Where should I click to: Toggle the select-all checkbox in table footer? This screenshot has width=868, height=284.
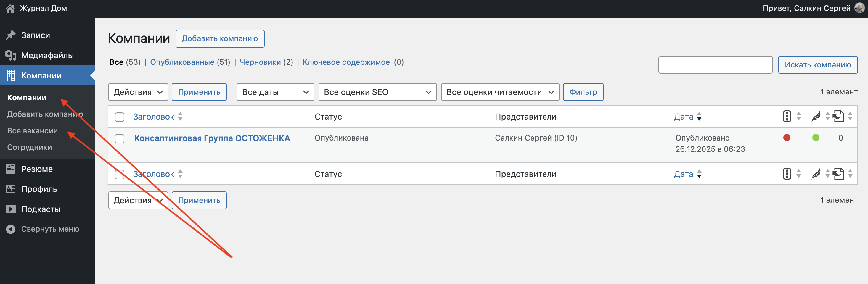[120, 174]
